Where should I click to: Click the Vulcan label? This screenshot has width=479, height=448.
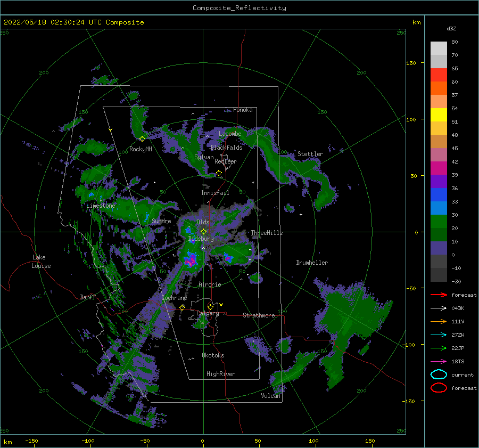271,396
